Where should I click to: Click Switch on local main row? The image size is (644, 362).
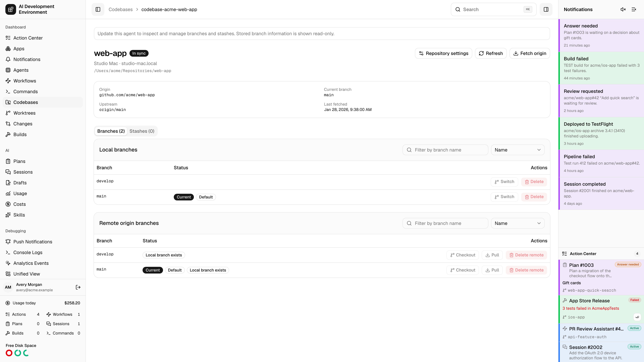click(504, 197)
